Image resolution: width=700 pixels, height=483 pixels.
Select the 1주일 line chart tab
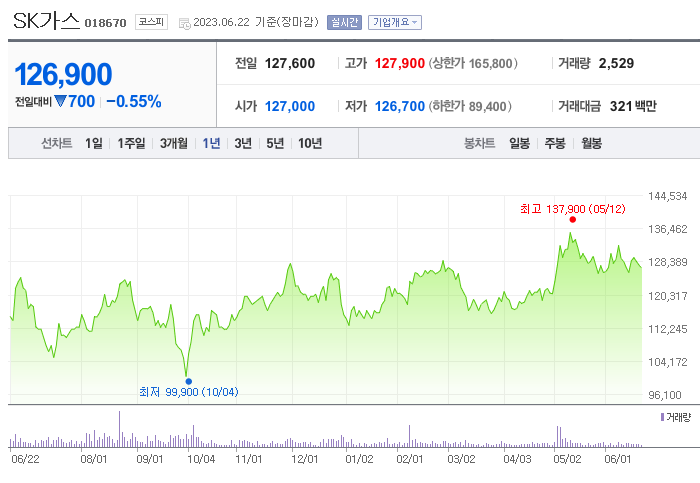pos(131,143)
